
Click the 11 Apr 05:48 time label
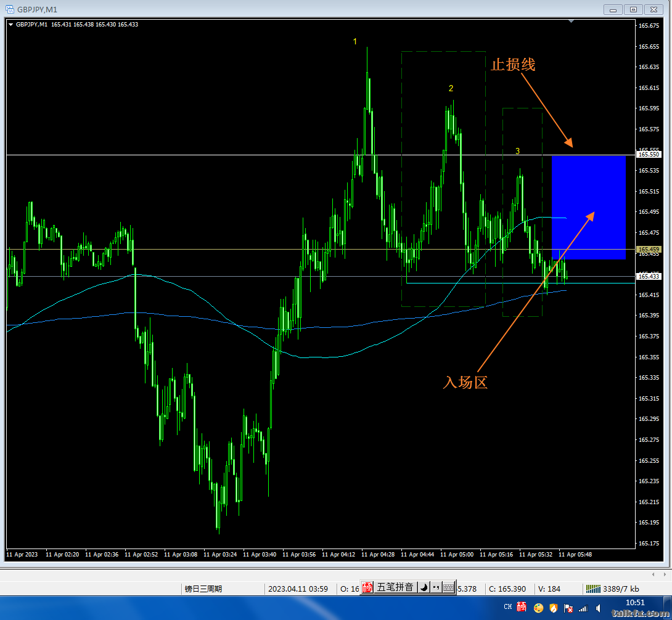tap(575, 555)
